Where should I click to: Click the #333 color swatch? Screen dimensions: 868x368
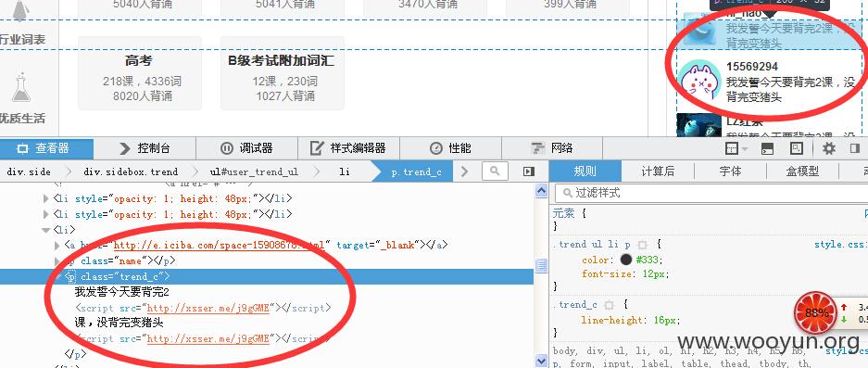626,260
